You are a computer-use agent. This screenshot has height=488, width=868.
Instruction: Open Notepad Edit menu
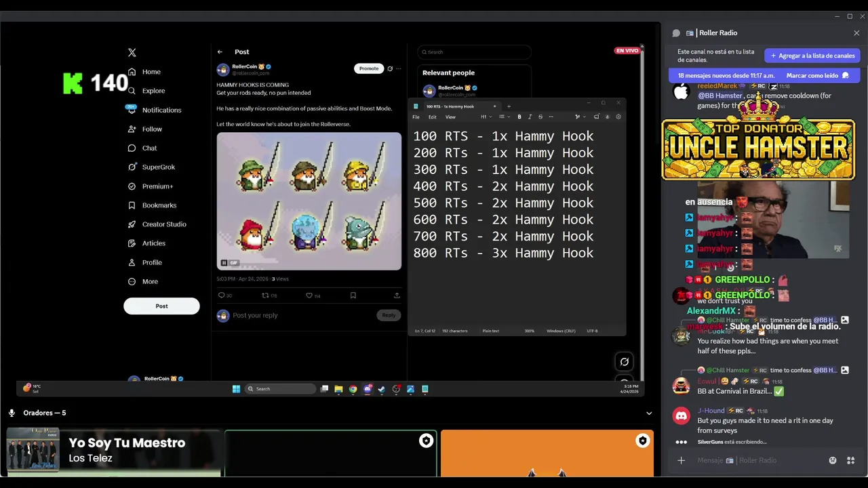pos(433,117)
